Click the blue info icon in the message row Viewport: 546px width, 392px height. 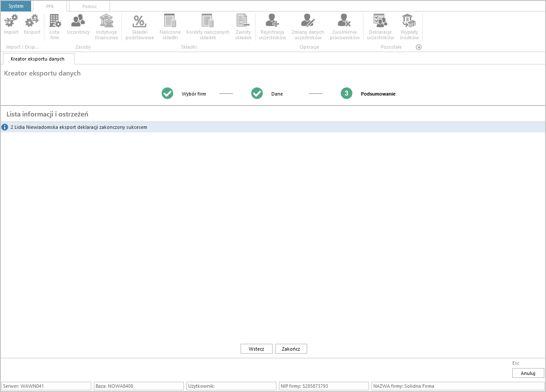pos(5,127)
